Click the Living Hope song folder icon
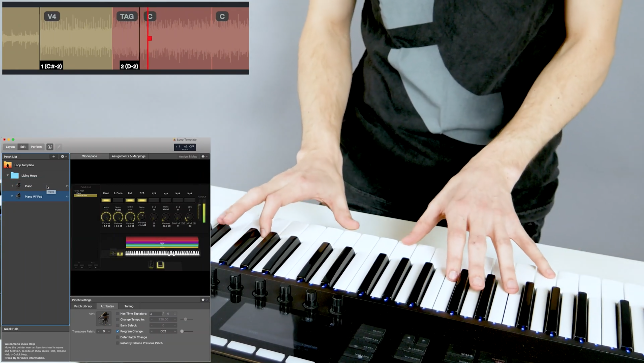This screenshot has height=363, width=644. (15, 175)
